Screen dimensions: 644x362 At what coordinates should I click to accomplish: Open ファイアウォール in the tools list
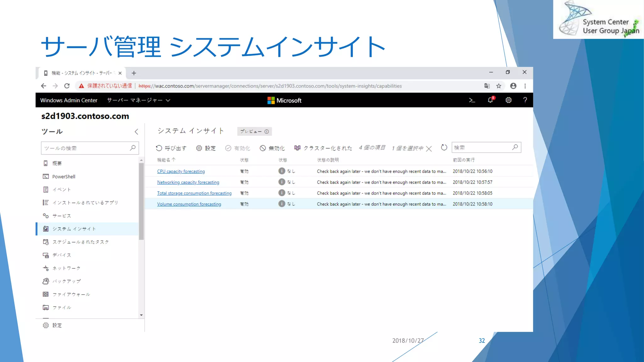coord(87,294)
